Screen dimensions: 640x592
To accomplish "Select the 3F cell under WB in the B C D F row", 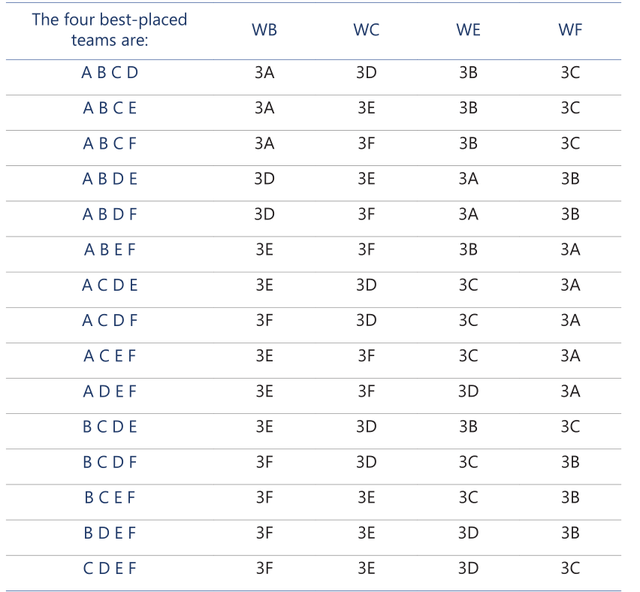I will (x=264, y=462).
